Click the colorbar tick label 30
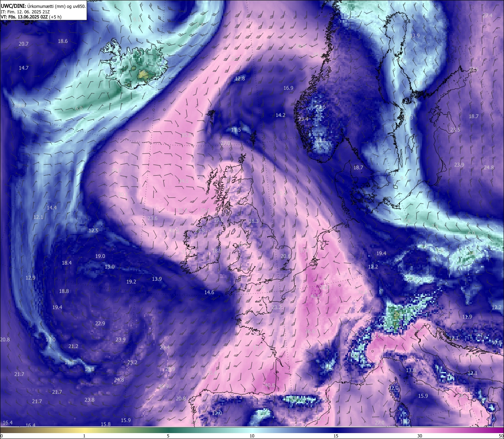Screen dimensions: 504x439 pyautogui.click(x=420, y=436)
